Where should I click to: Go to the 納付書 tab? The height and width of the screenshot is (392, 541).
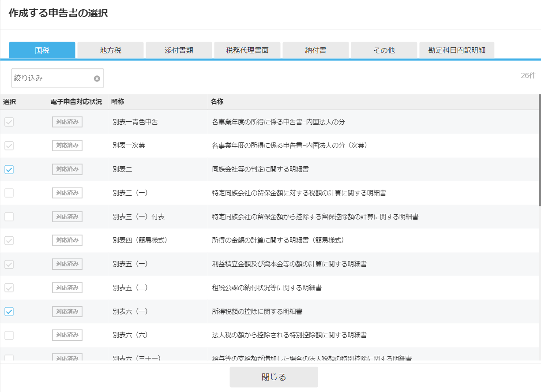click(316, 50)
